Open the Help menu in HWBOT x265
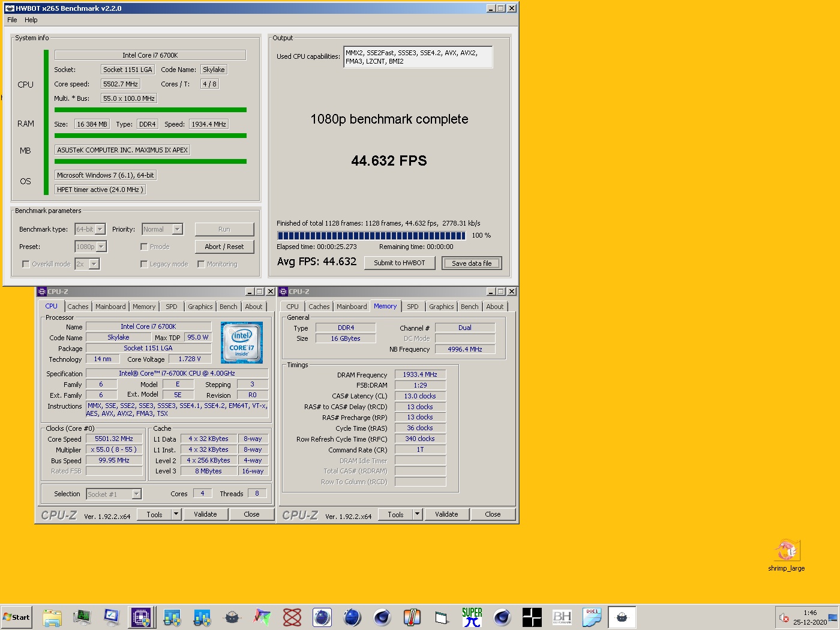The height and width of the screenshot is (630, 840). [31, 20]
